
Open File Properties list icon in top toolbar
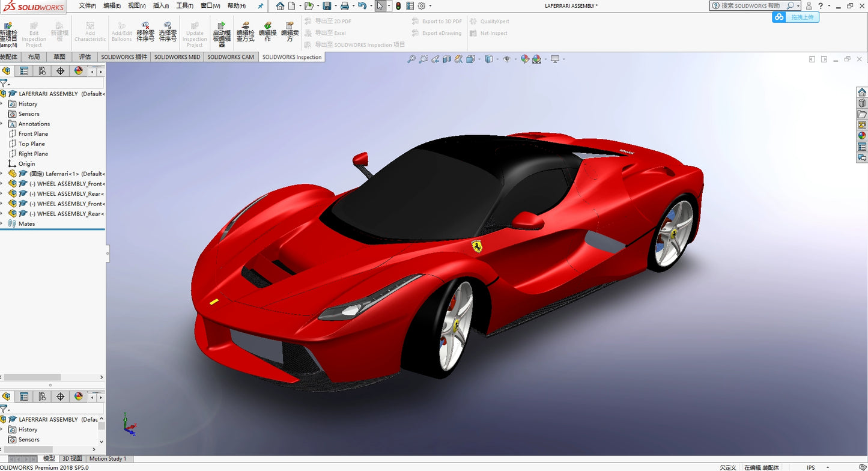[410, 6]
